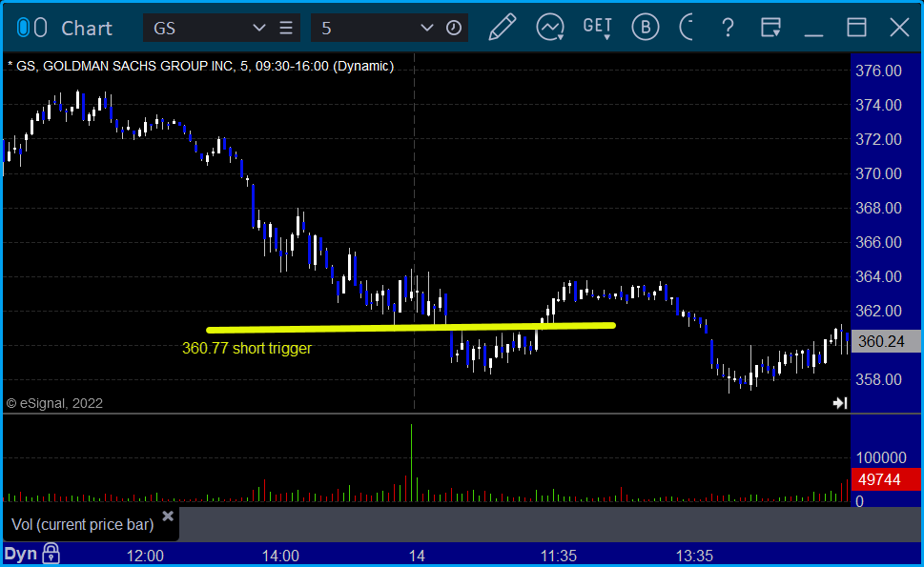
Task: Expand the interval 5 dropdown arrow
Action: click(426, 28)
